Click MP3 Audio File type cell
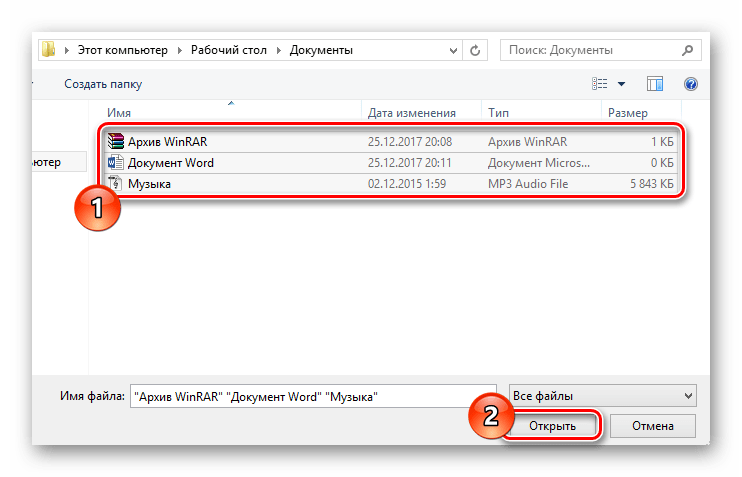The height and width of the screenshot is (477, 742). click(x=528, y=184)
